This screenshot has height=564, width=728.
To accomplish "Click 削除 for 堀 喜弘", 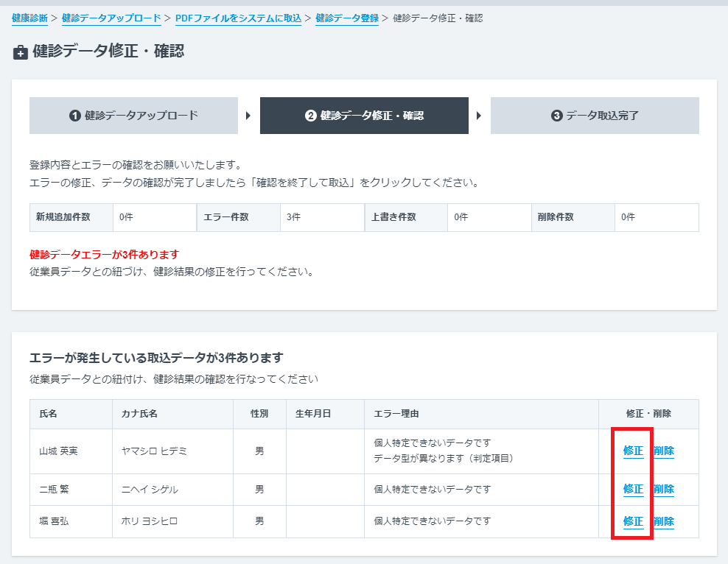I will pos(665,521).
